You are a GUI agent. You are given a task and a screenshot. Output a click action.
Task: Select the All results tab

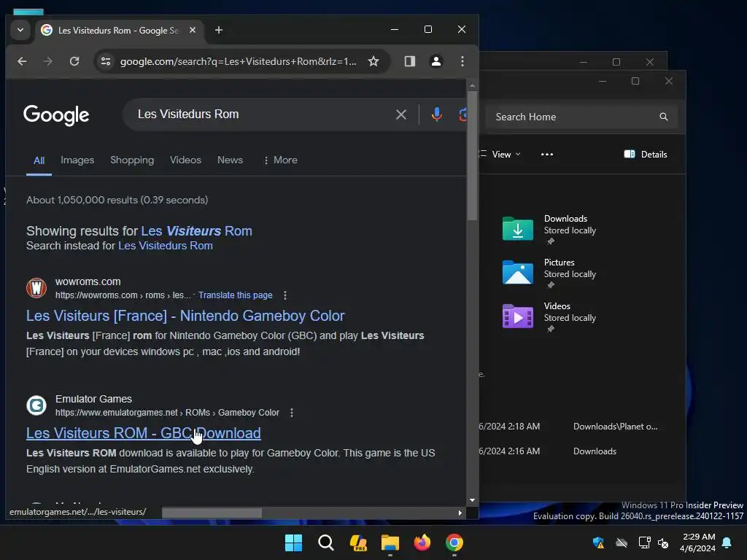(x=39, y=160)
